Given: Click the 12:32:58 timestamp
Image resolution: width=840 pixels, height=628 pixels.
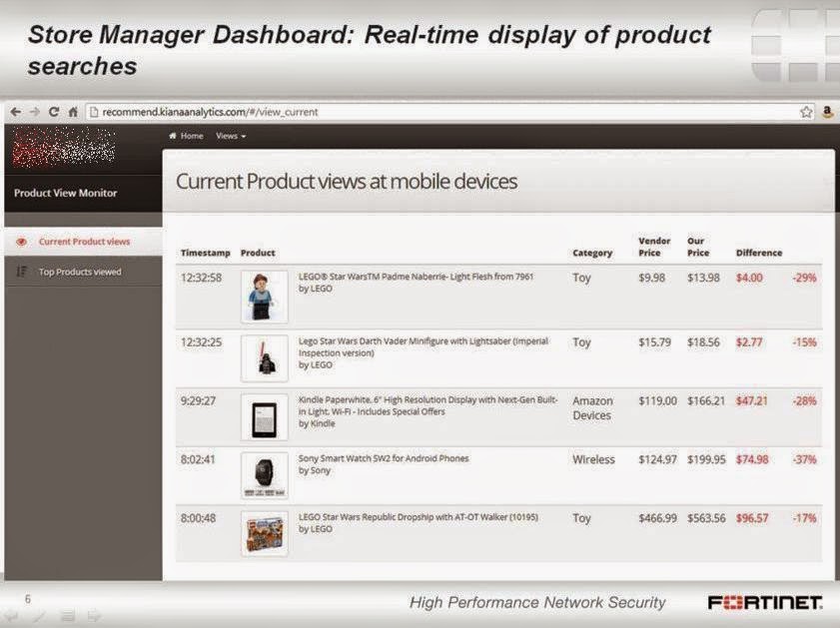Looking at the screenshot, I should coord(201,278).
